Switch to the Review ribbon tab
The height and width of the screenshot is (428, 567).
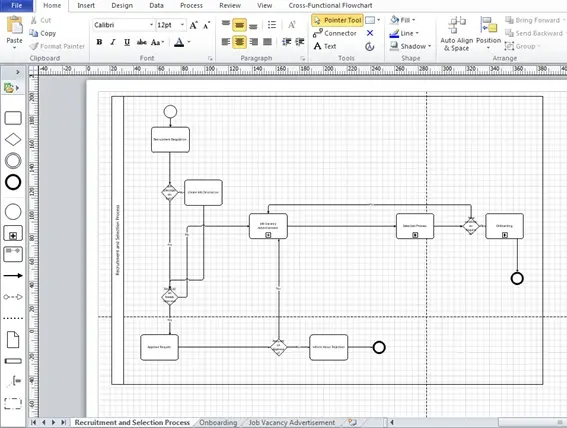click(x=230, y=5)
